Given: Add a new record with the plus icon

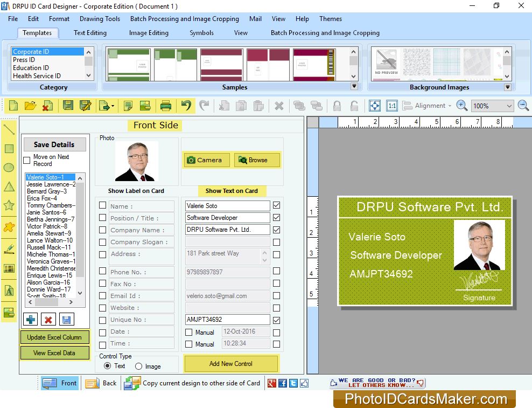Looking at the screenshot, I should coord(31,319).
